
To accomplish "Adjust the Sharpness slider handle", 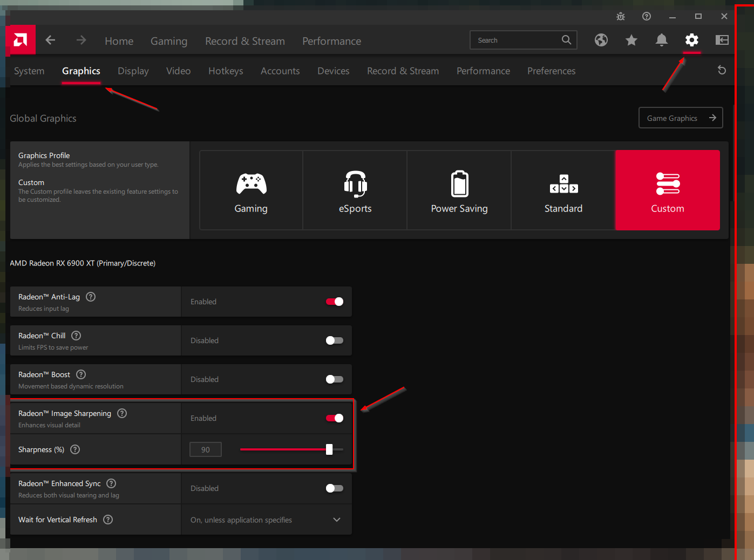I will [x=329, y=449].
